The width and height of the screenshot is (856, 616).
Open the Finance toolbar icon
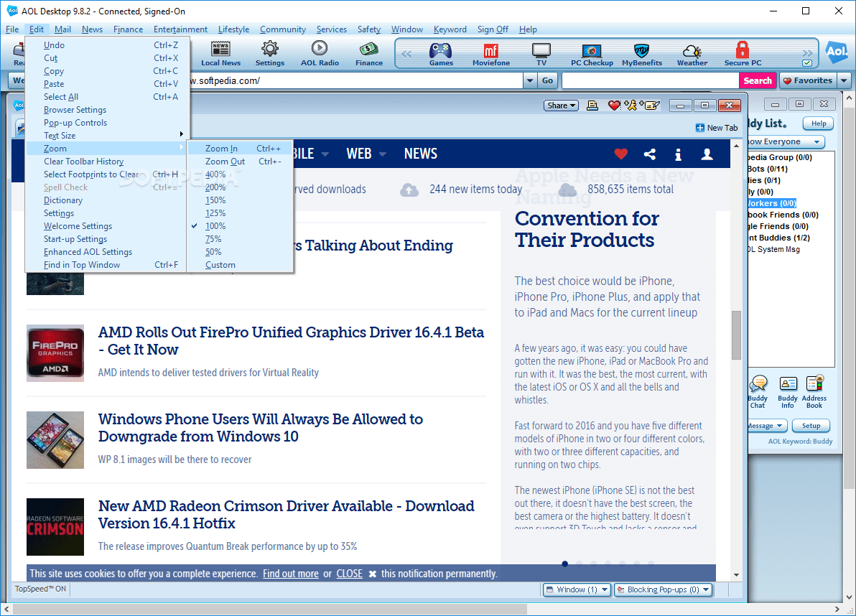pyautogui.click(x=369, y=53)
